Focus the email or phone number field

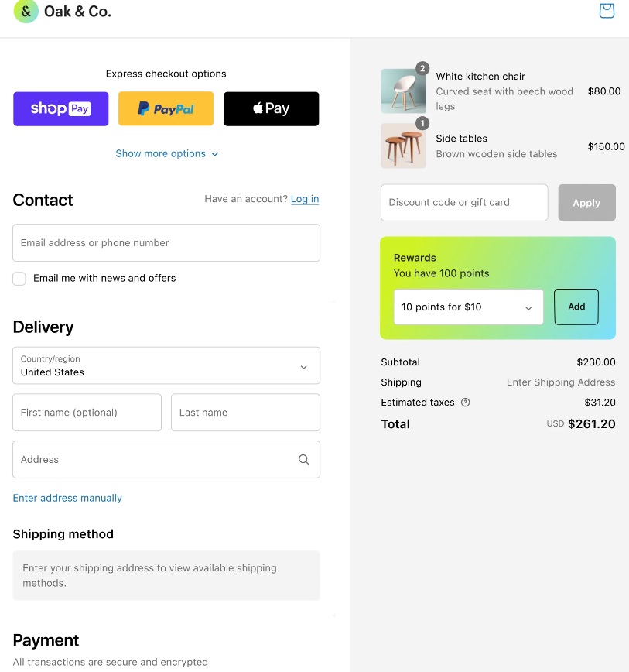pos(166,243)
